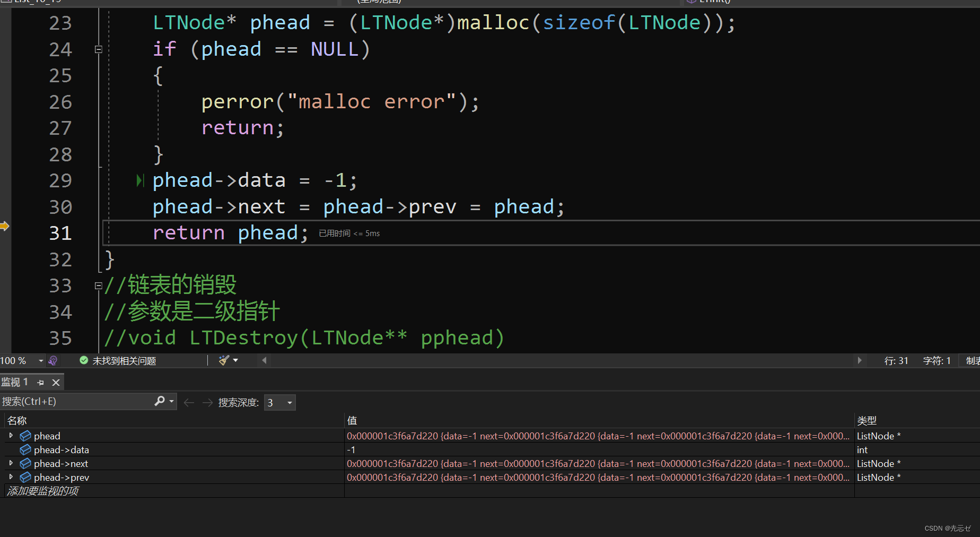This screenshot has width=980, height=537.
Task: Click line number 23 in the gutter
Action: click(60, 23)
